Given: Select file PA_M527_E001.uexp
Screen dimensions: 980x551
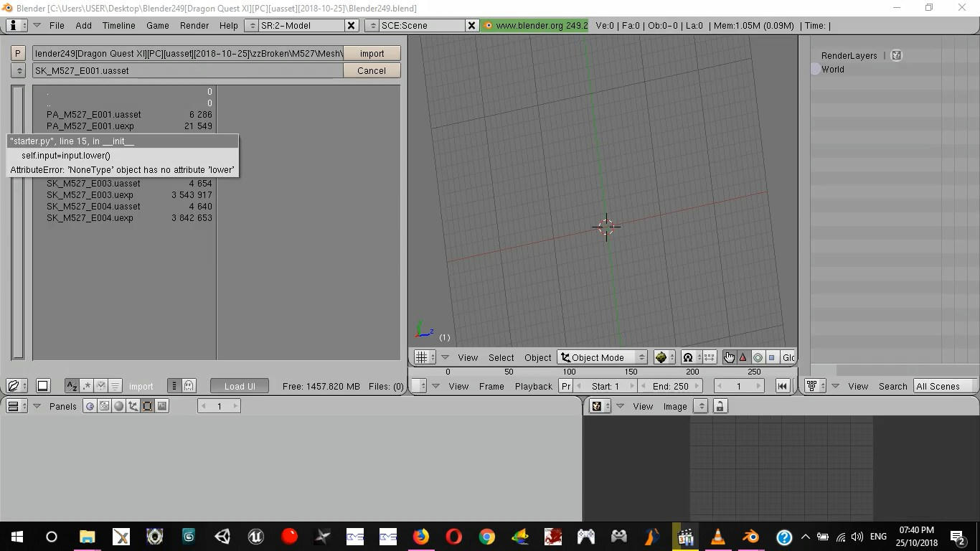Looking at the screenshot, I should pyautogui.click(x=129, y=126).
